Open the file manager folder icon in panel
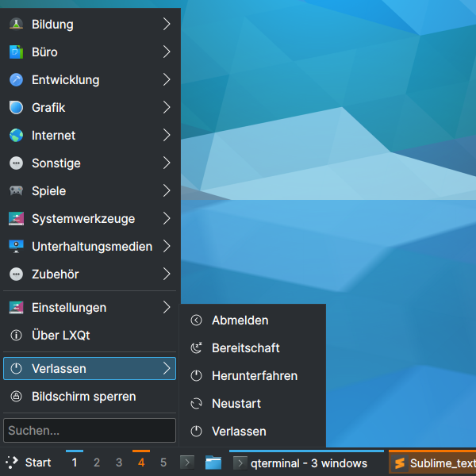Image resolution: width=476 pixels, height=476 pixels. pos(213,463)
